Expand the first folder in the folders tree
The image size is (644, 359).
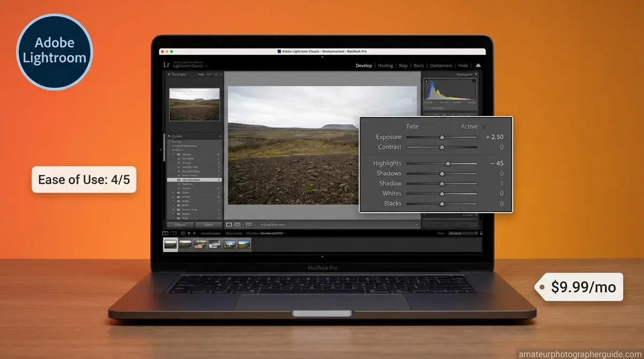(x=174, y=154)
